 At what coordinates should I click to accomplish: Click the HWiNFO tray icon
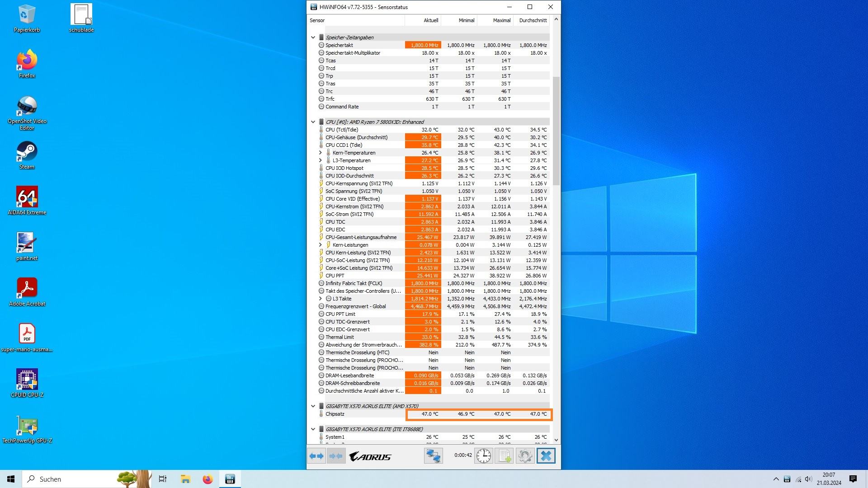pyautogui.click(x=787, y=479)
